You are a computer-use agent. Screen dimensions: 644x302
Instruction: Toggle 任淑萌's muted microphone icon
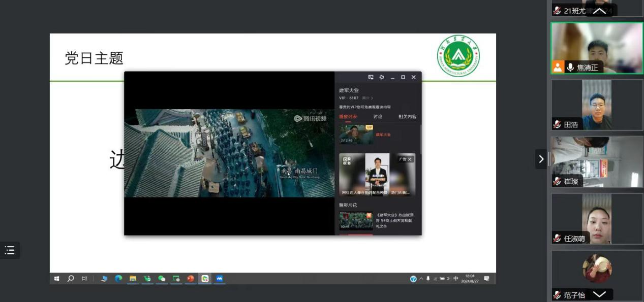[x=558, y=239]
